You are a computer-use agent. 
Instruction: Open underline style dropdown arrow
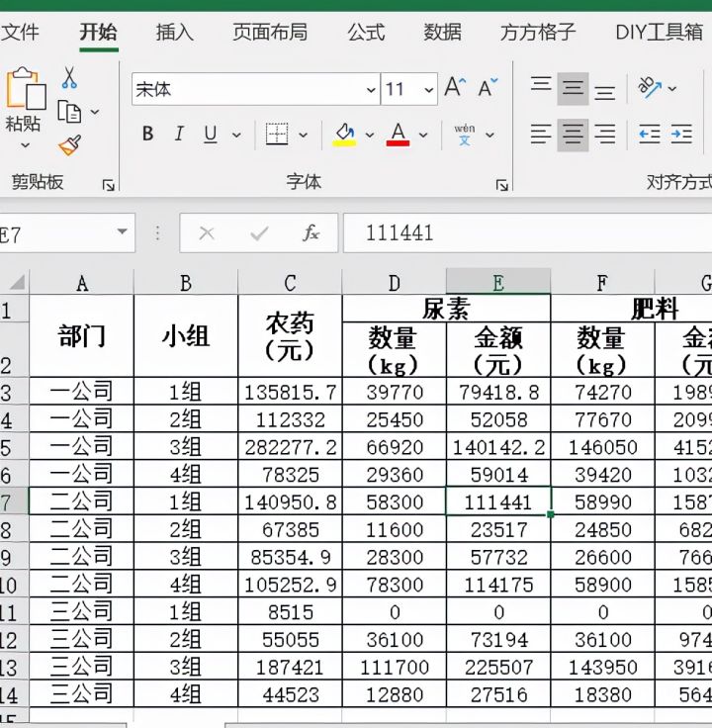coord(236,136)
